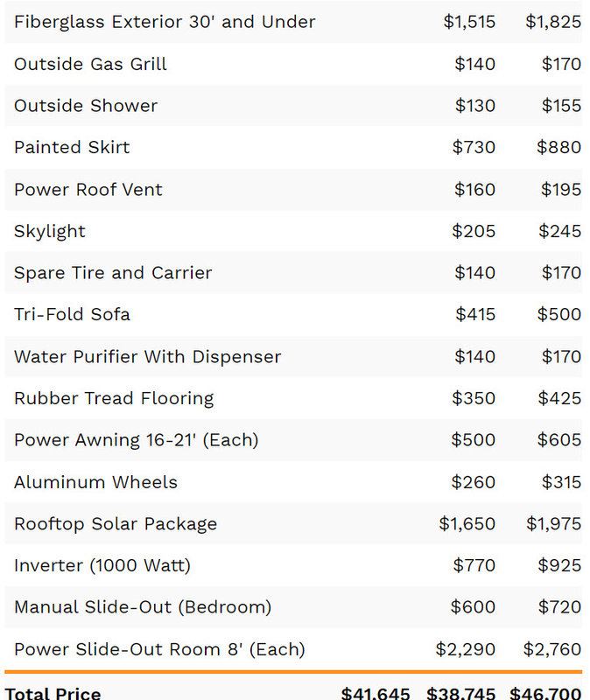The width and height of the screenshot is (590, 700).
Task: Click the Outside Shower $130 price
Action: coord(475,106)
